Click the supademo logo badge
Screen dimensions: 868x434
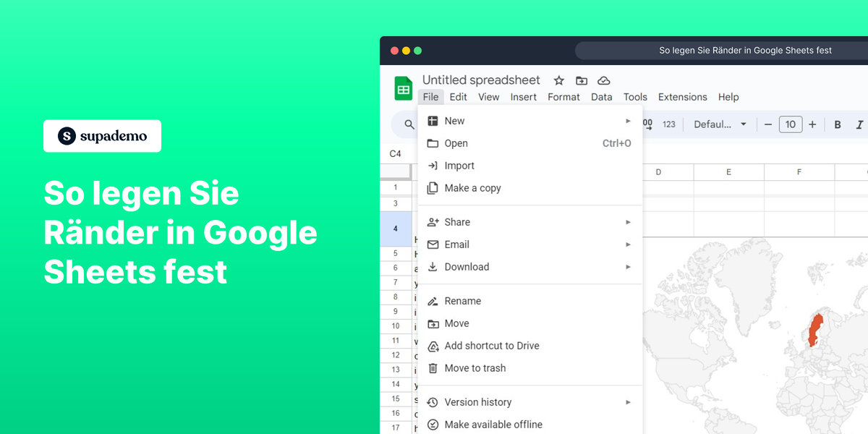pyautogui.click(x=102, y=136)
